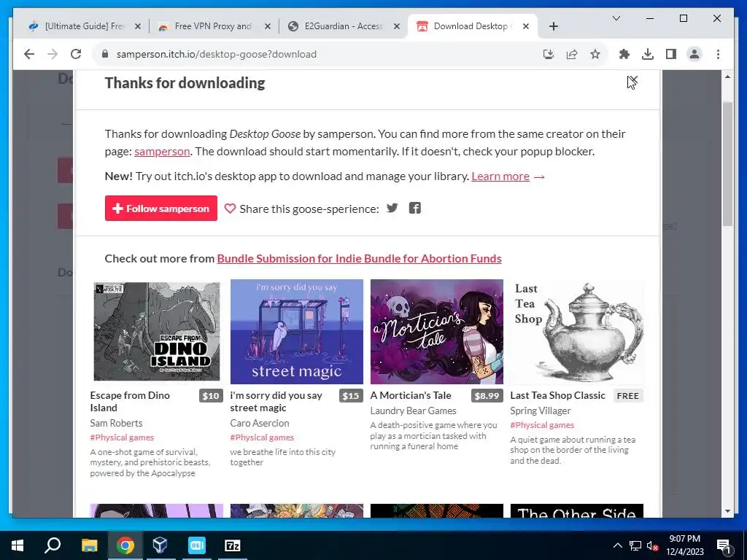Go back using the browser back arrow
The height and width of the screenshot is (560, 747).
coord(29,54)
